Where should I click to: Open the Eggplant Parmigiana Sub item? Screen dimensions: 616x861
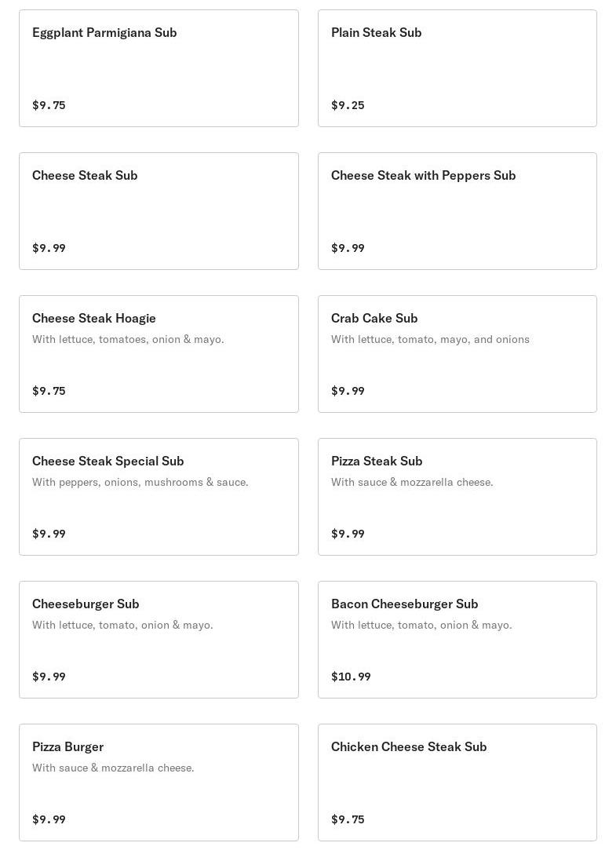(x=159, y=68)
